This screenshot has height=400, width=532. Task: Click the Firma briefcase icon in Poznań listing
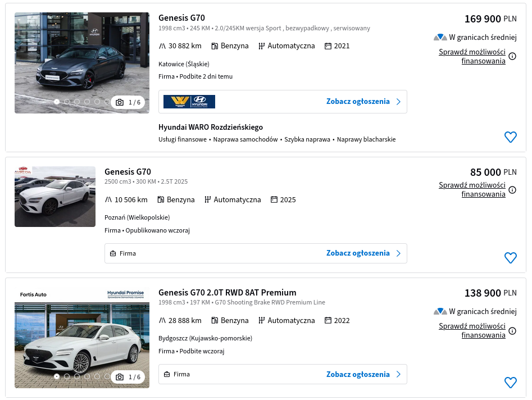113,253
